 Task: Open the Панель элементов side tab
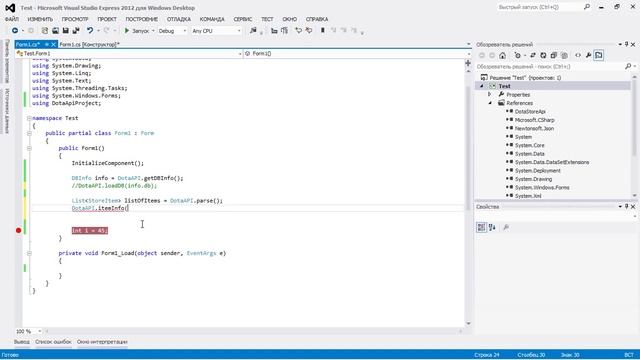pyautogui.click(x=7, y=61)
